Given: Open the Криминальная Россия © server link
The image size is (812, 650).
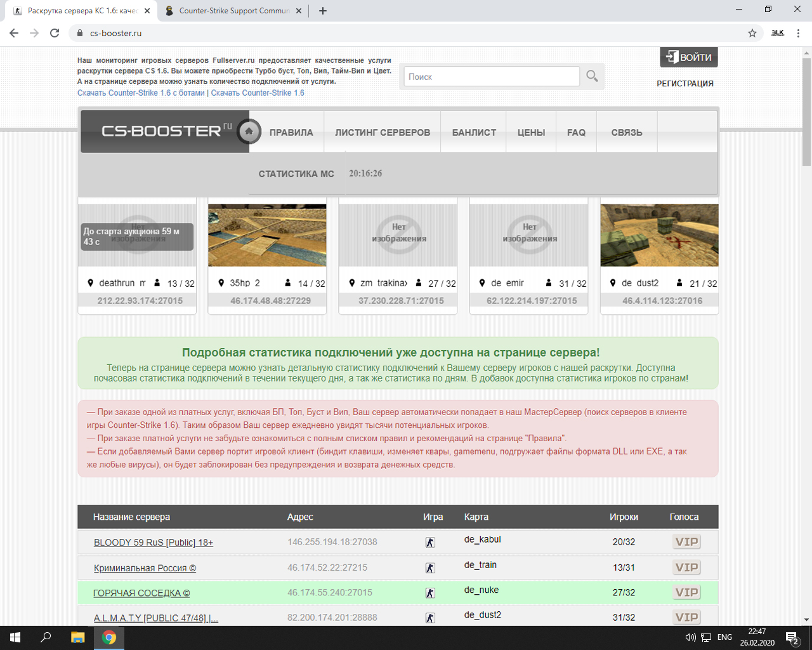Looking at the screenshot, I should (x=145, y=568).
